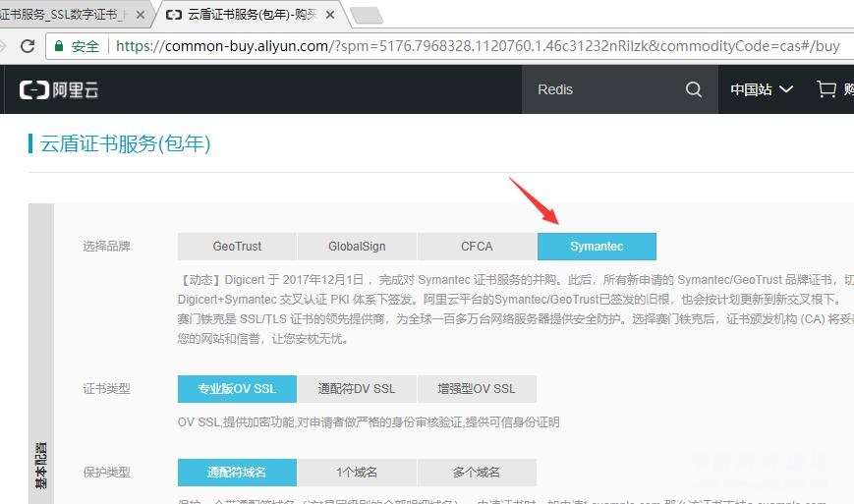Select 1个域名 protection type
The image size is (854, 504).
[x=357, y=472]
